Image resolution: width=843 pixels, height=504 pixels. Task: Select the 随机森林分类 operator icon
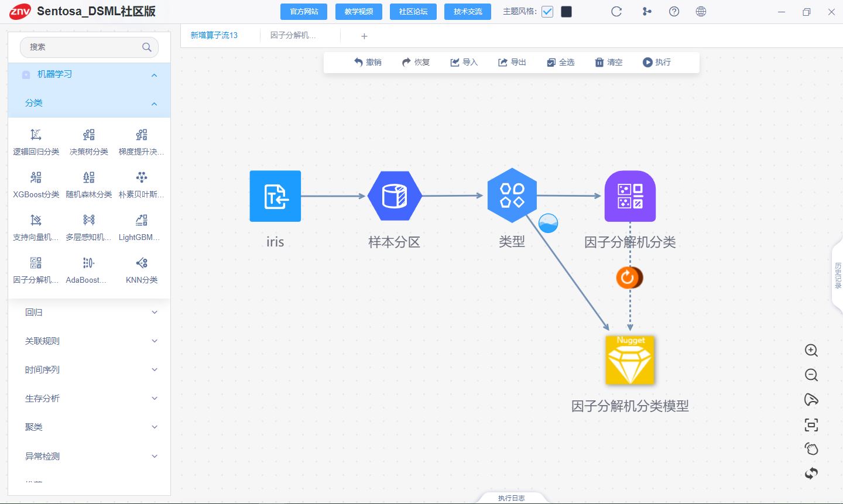point(88,177)
